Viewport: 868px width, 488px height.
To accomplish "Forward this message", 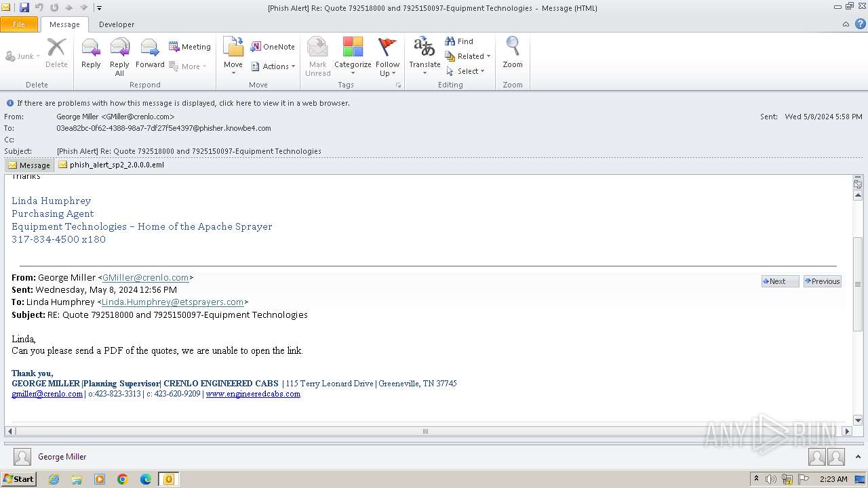I will [x=150, y=54].
